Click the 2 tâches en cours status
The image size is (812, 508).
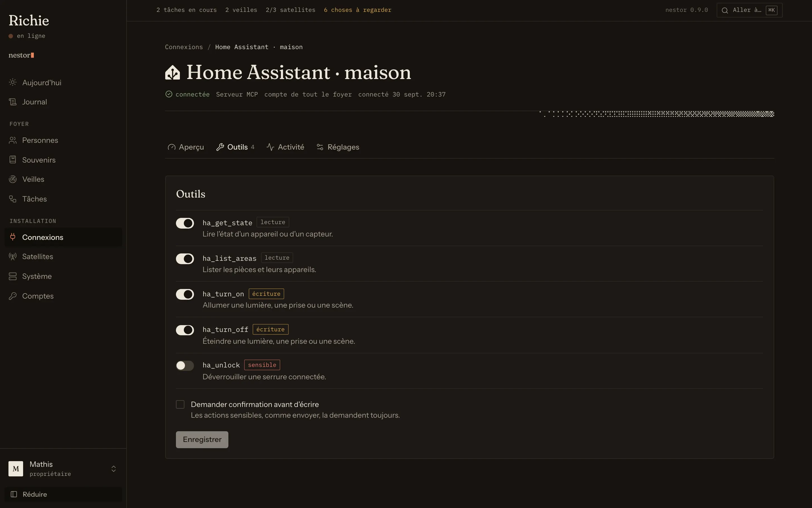[187, 10]
